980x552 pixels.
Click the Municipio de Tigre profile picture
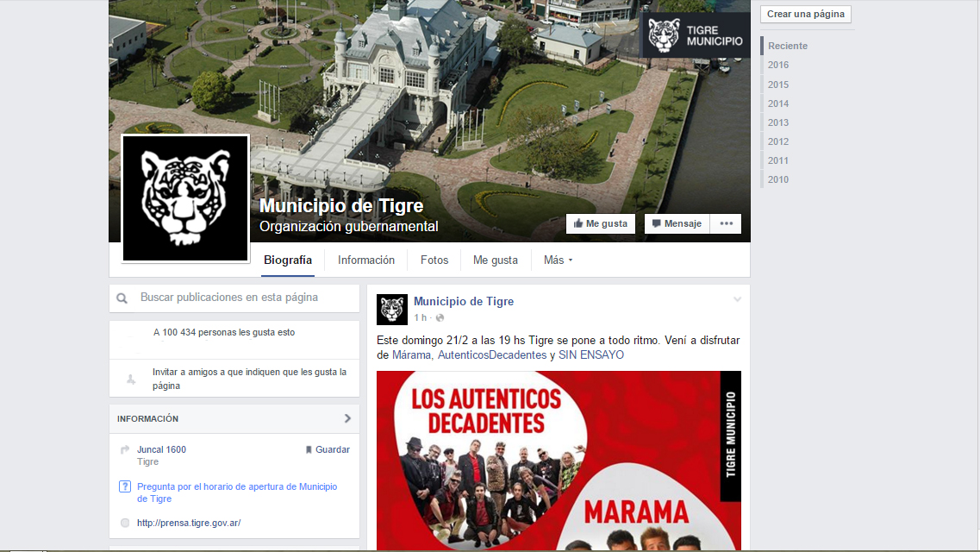click(185, 198)
